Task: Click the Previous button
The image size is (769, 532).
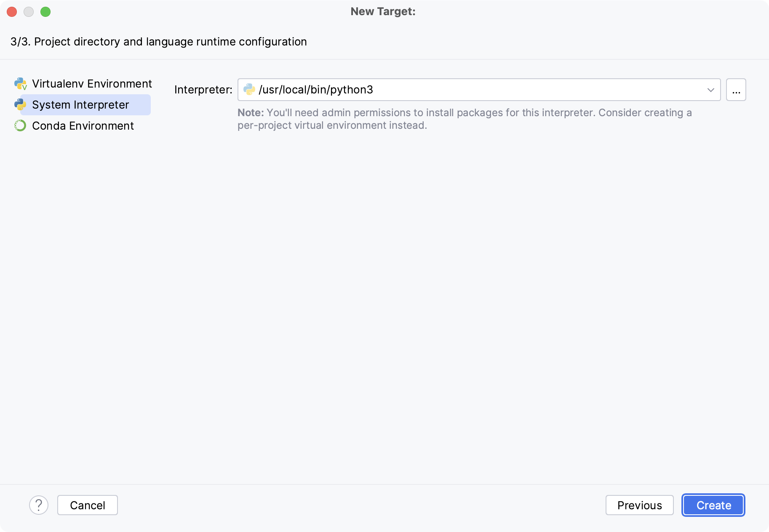Action: click(640, 505)
